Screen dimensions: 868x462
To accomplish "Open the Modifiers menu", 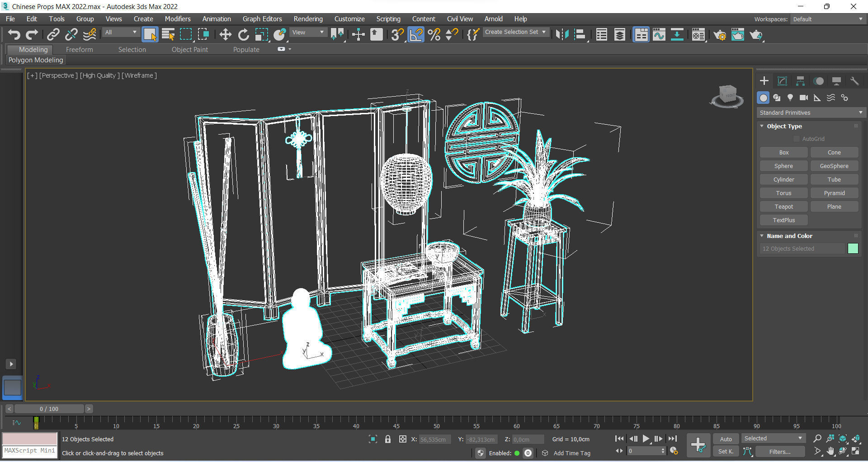I will point(178,19).
